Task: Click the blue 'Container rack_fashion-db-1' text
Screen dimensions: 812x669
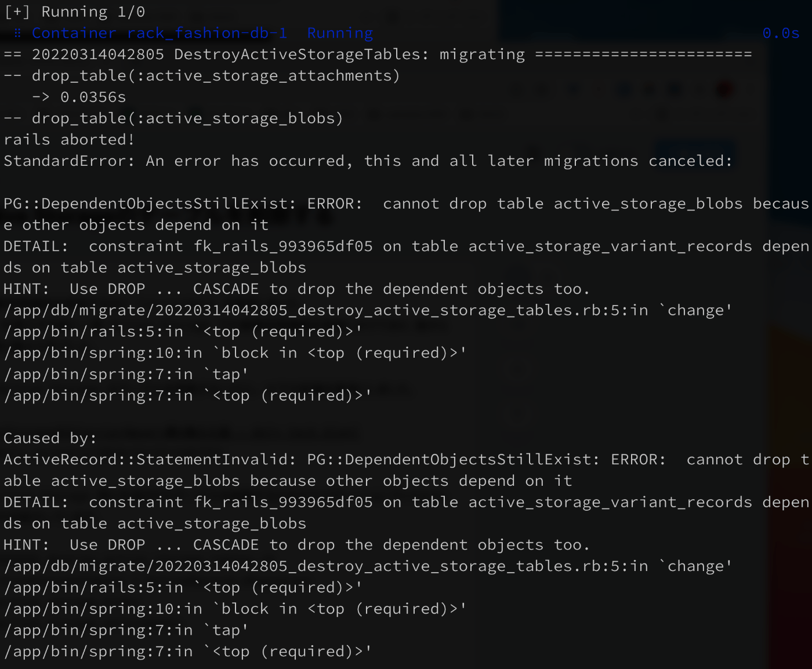Action: pos(159,33)
